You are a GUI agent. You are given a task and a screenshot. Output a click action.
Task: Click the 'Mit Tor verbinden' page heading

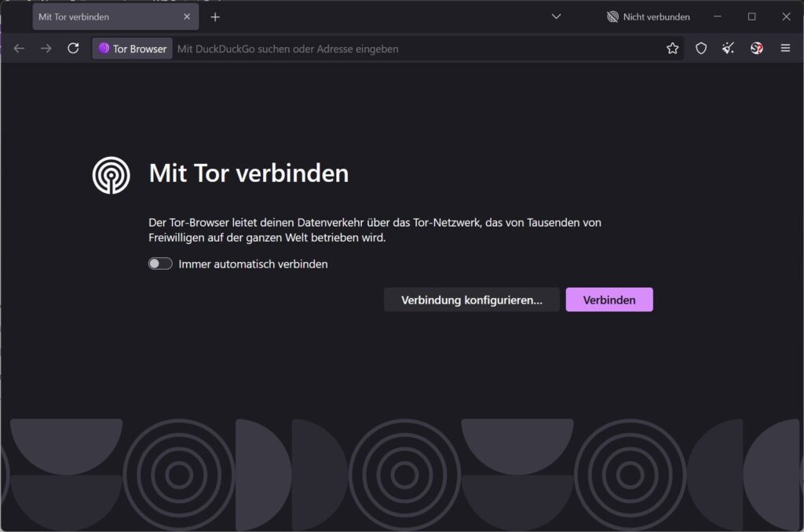[249, 173]
